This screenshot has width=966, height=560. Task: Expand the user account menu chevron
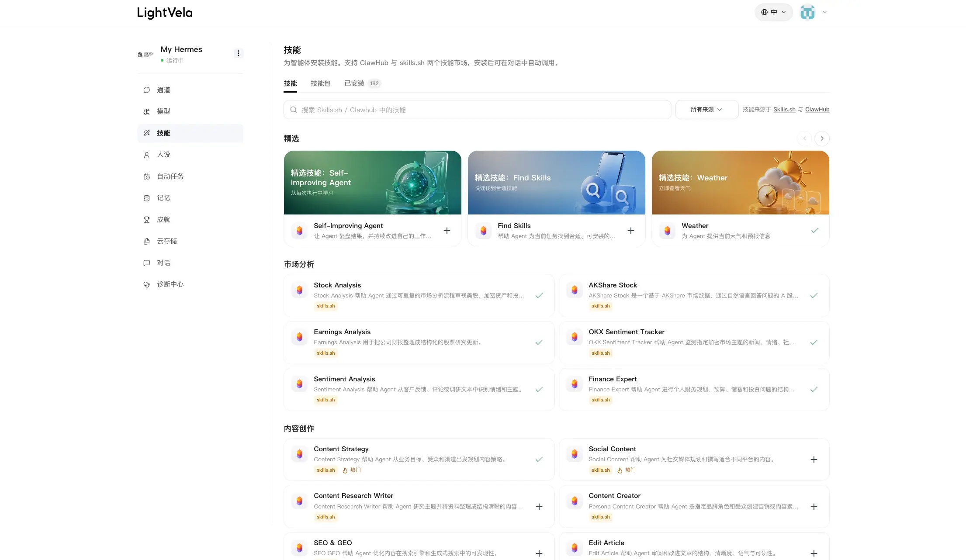[x=824, y=12]
